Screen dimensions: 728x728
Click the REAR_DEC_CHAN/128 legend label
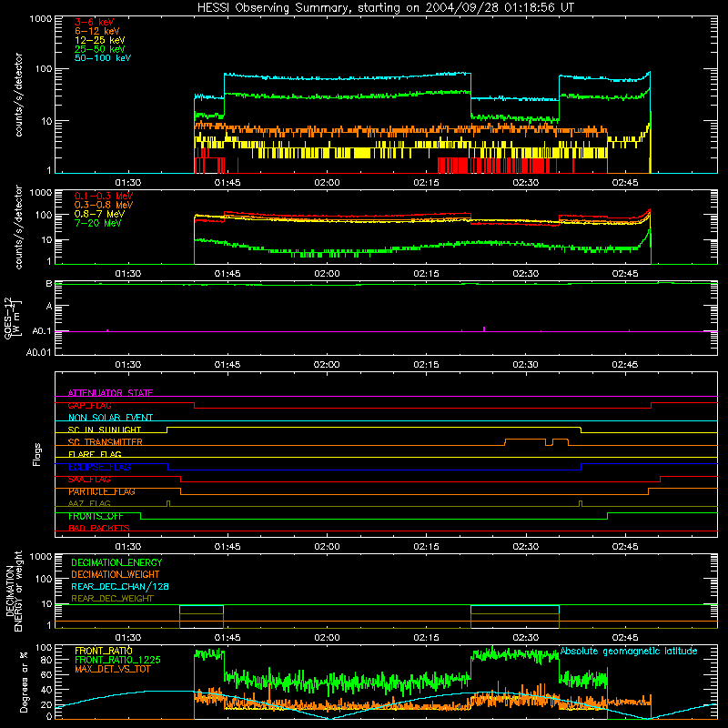pos(120,586)
